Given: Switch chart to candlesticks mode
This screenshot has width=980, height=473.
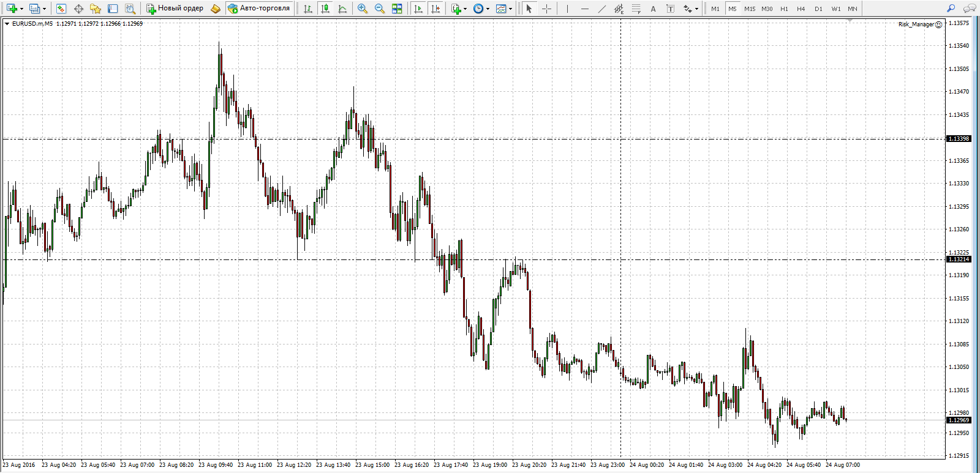Looking at the screenshot, I should [325, 9].
